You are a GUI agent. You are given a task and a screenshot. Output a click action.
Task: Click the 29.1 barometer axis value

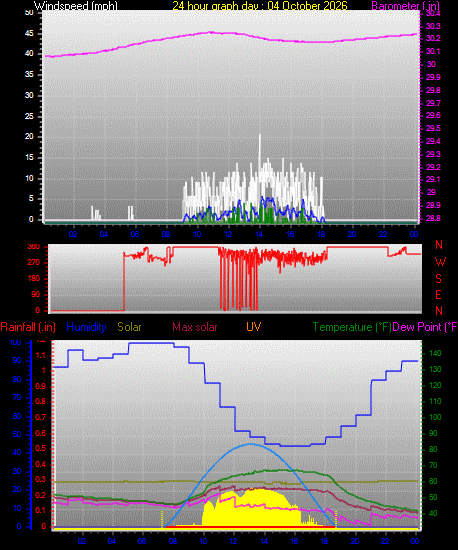433,180
